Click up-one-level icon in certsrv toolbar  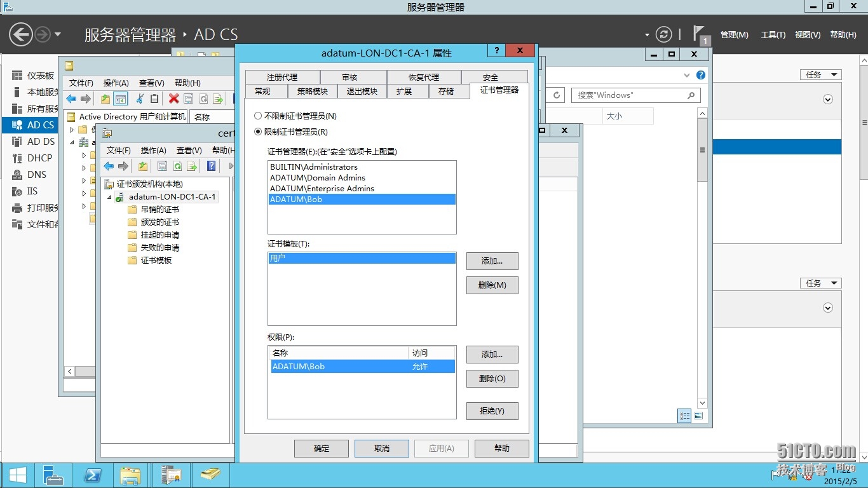143,166
